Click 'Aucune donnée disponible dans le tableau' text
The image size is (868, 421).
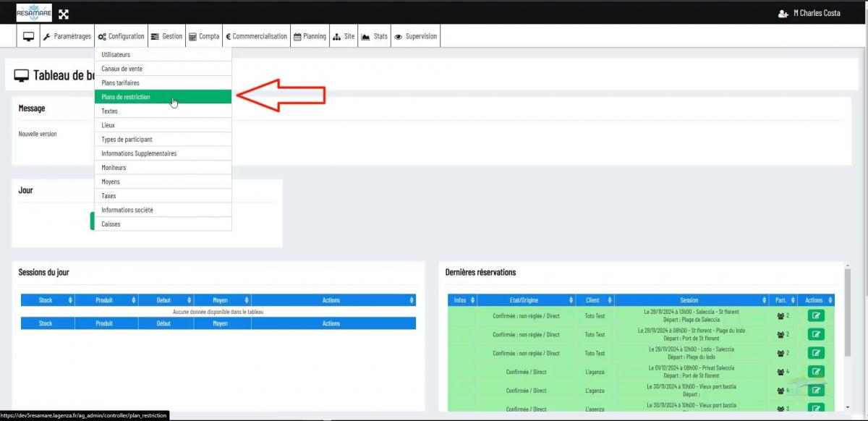[x=218, y=312]
